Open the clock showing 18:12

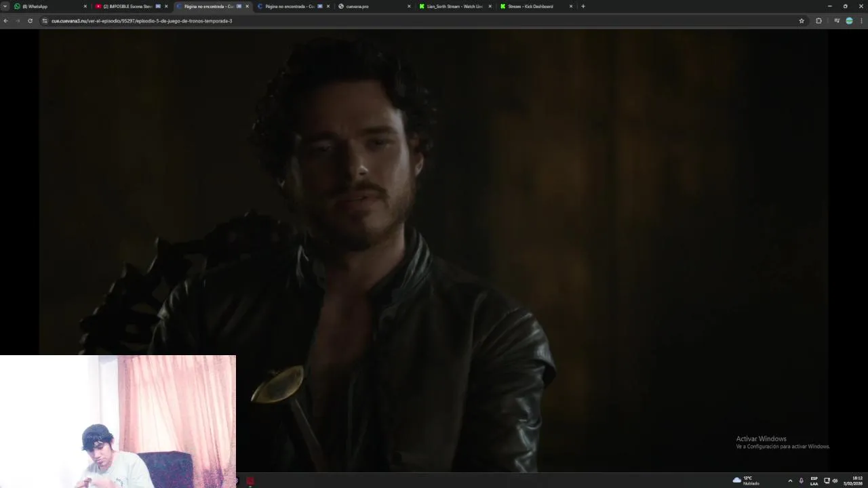tap(853, 481)
